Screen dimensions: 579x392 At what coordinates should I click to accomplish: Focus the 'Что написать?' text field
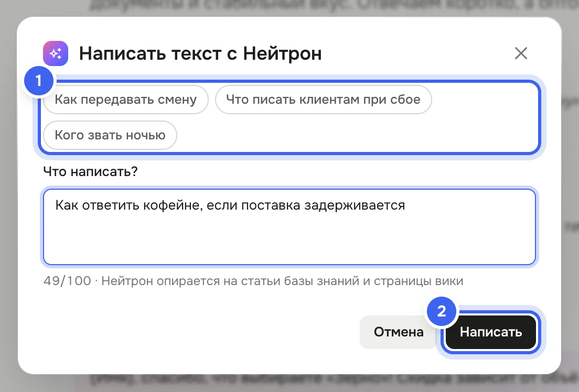pyautogui.click(x=290, y=227)
